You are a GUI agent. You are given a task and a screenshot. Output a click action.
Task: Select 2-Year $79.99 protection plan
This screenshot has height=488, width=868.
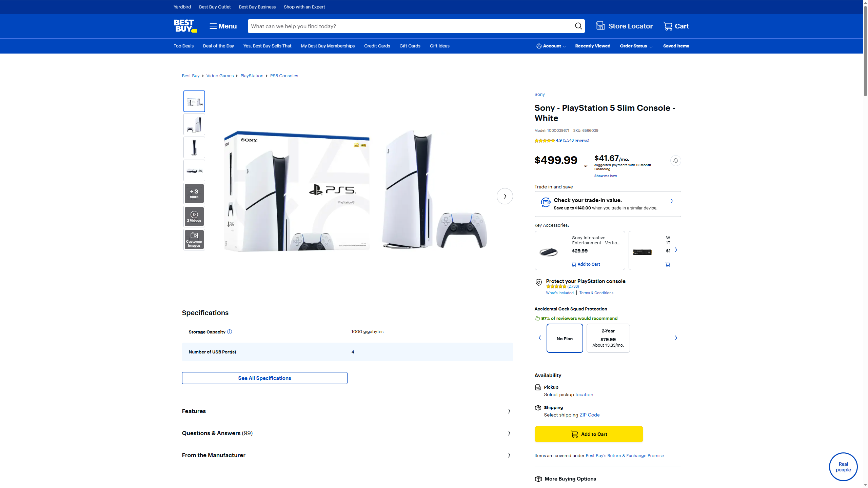click(608, 338)
